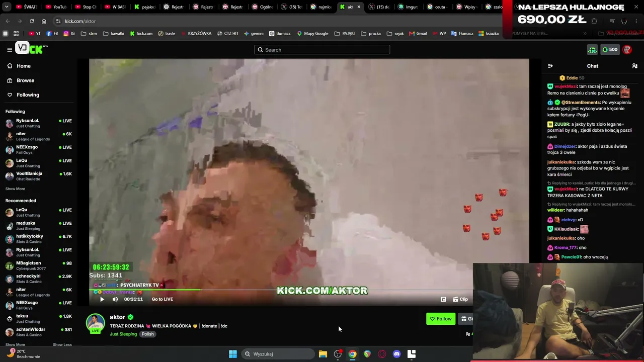Open achtenWlodar recommended channel
This screenshot has height=362, width=644.
tap(39, 332)
